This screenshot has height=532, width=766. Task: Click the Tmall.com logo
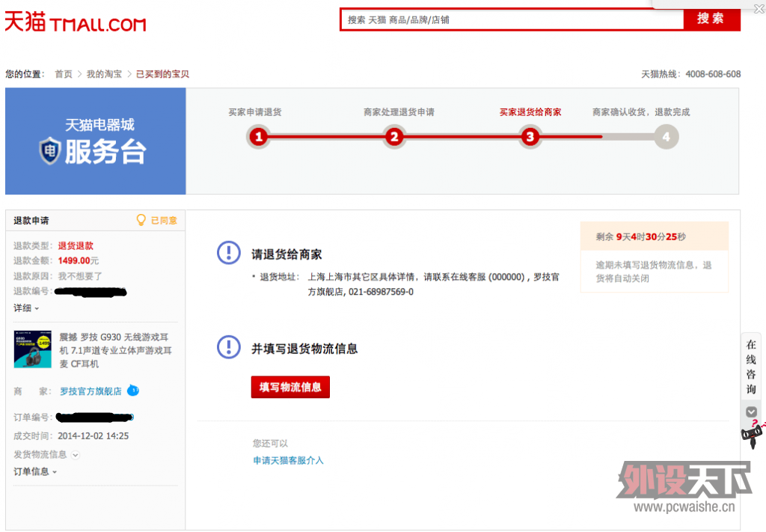tap(76, 22)
